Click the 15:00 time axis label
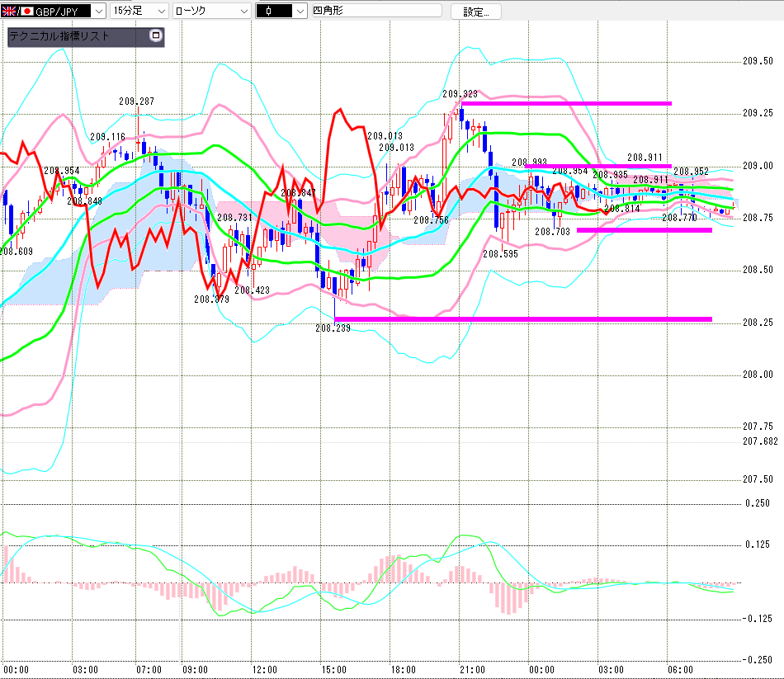The height and width of the screenshot is (679, 784). pyautogui.click(x=334, y=670)
